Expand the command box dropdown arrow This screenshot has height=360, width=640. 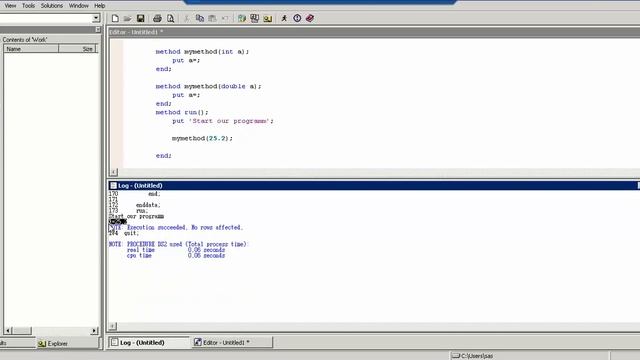[96, 18]
